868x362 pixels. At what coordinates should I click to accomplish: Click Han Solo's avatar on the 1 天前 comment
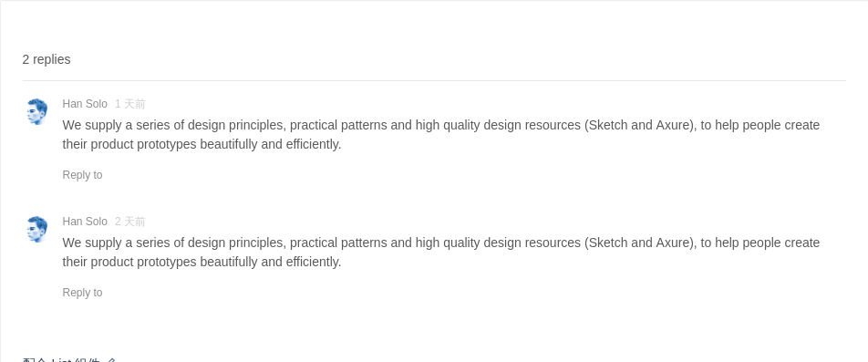[x=36, y=112]
